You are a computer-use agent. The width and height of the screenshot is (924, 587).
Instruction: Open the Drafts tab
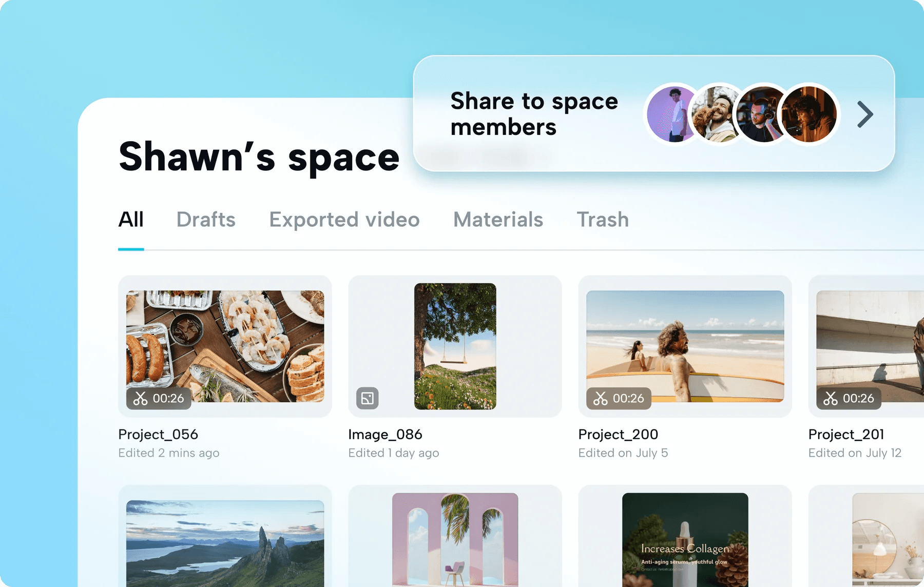tap(206, 220)
